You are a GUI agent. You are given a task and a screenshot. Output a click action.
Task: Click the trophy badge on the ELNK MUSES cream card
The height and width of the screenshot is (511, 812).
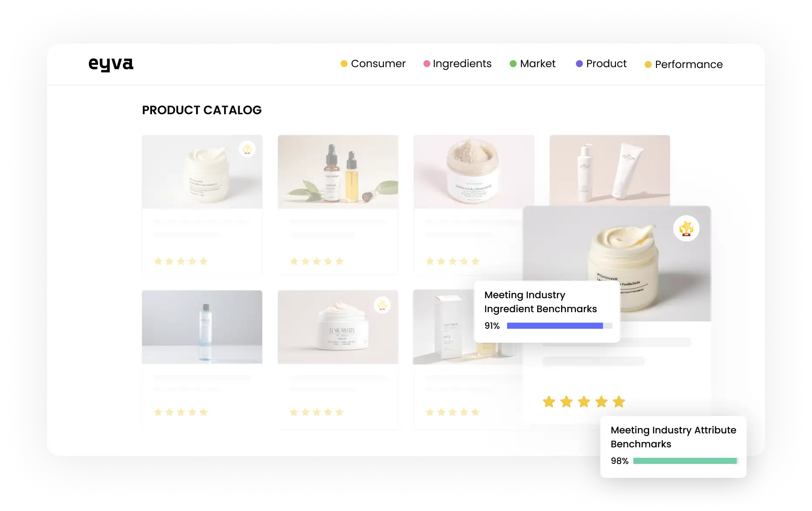point(382,305)
